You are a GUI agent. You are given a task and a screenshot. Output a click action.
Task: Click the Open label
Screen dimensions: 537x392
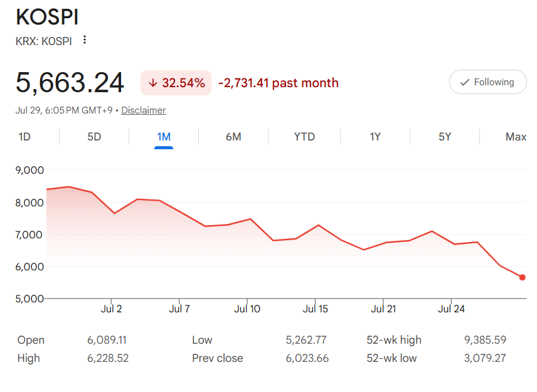click(31, 340)
